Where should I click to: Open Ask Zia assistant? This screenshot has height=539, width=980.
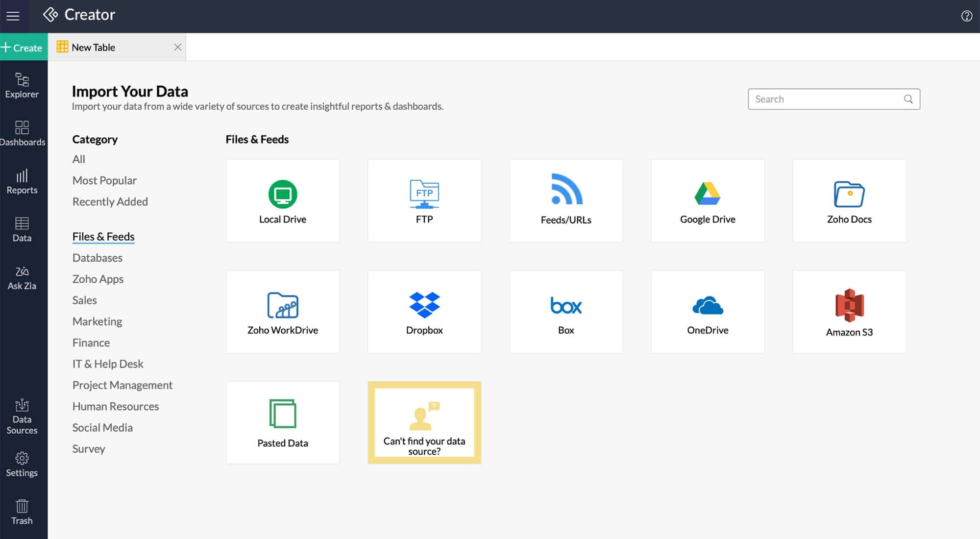pos(22,278)
